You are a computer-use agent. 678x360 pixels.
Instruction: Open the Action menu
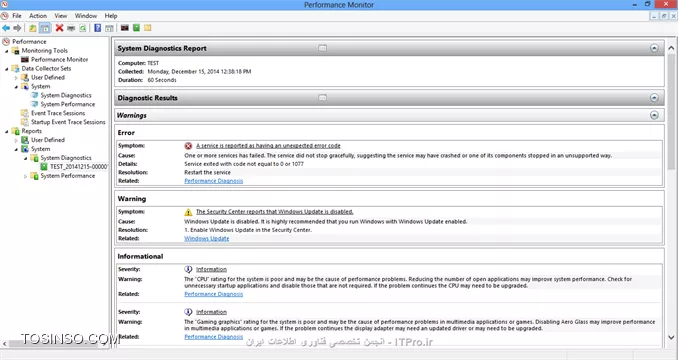38,16
